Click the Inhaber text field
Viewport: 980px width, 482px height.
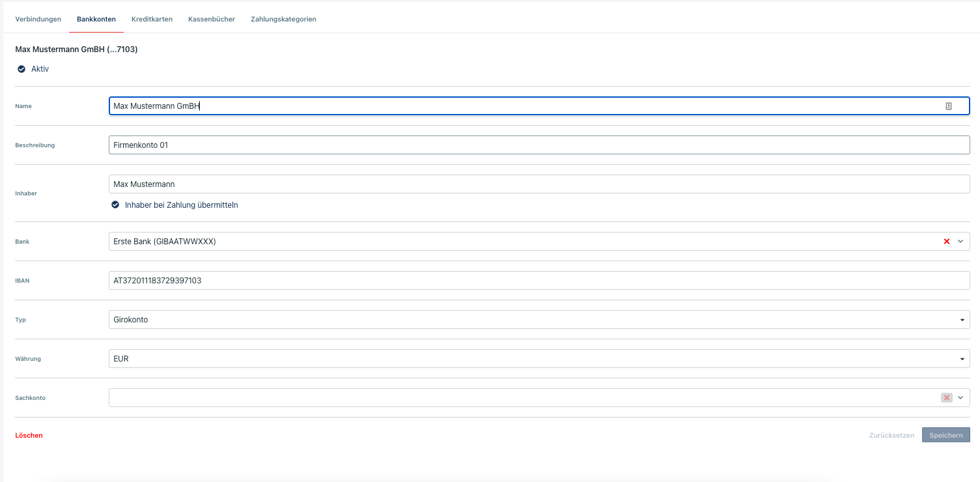539,184
